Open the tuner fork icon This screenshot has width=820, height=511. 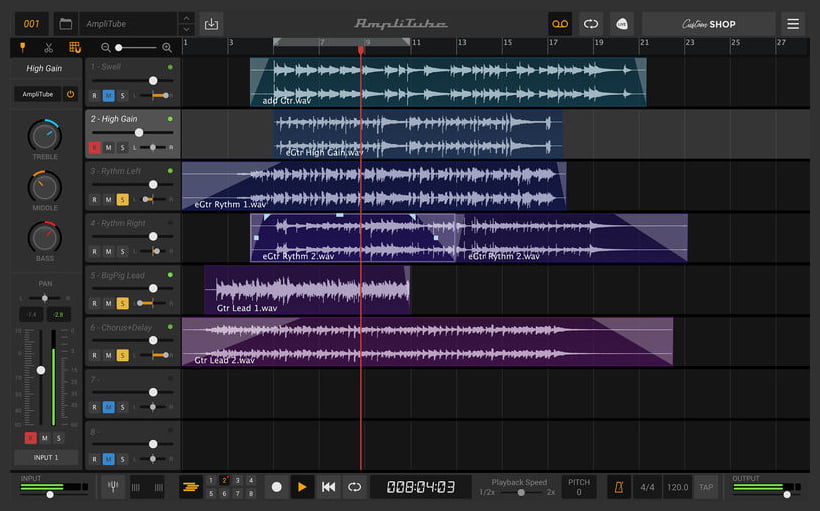click(113, 487)
